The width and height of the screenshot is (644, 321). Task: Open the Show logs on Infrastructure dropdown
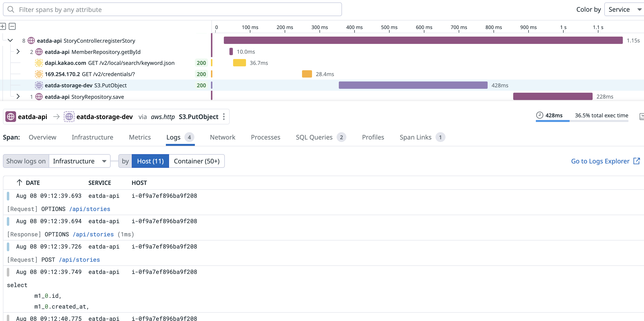pos(79,161)
